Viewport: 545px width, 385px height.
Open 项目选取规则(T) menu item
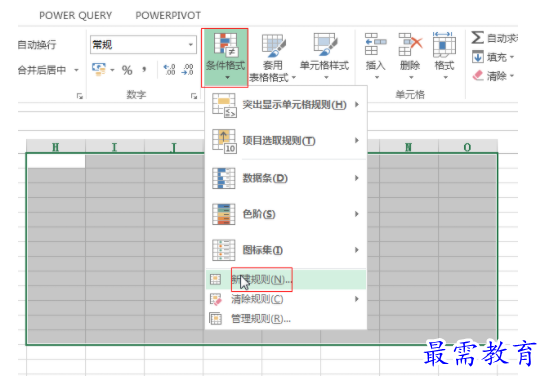point(286,141)
